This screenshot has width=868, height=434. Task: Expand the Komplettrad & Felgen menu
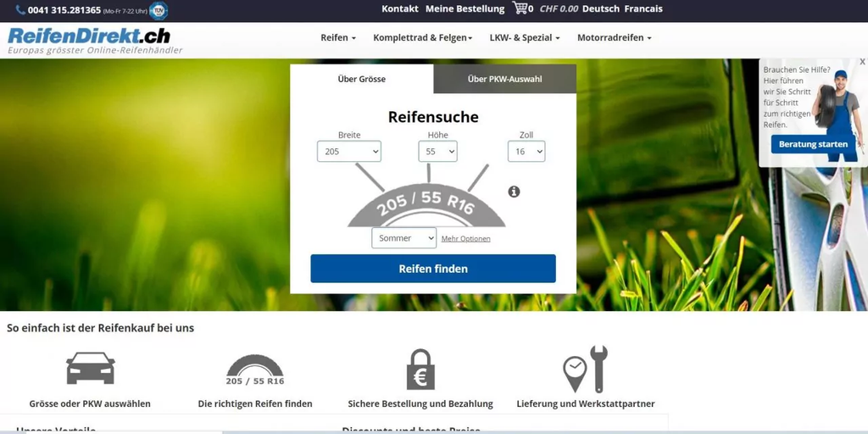click(422, 37)
